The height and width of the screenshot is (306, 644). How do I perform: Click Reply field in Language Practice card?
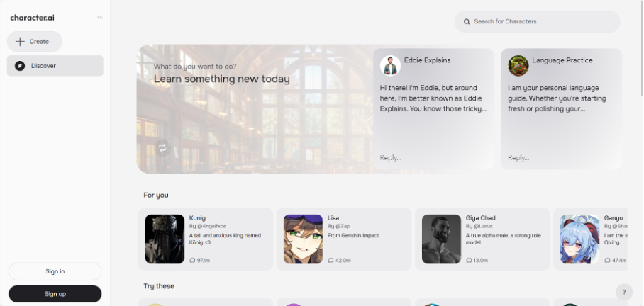(x=518, y=158)
